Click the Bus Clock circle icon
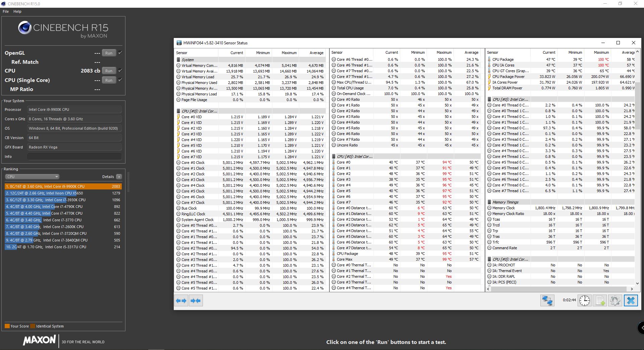 pos(178,208)
